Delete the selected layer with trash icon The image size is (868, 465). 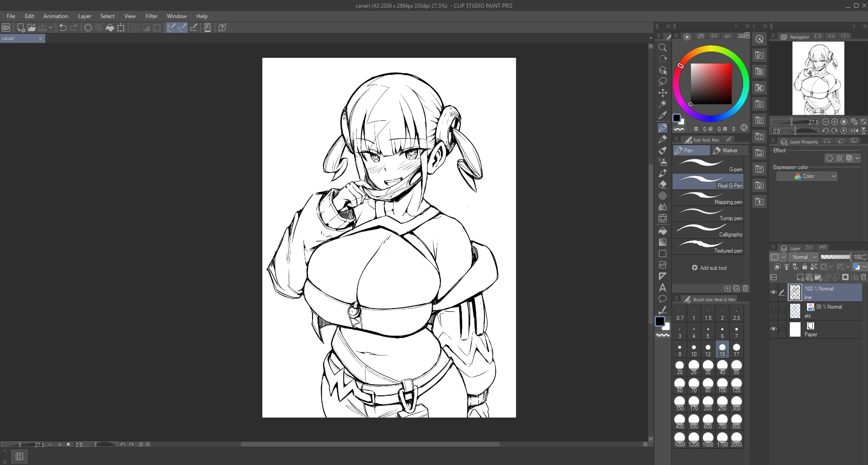(863, 277)
